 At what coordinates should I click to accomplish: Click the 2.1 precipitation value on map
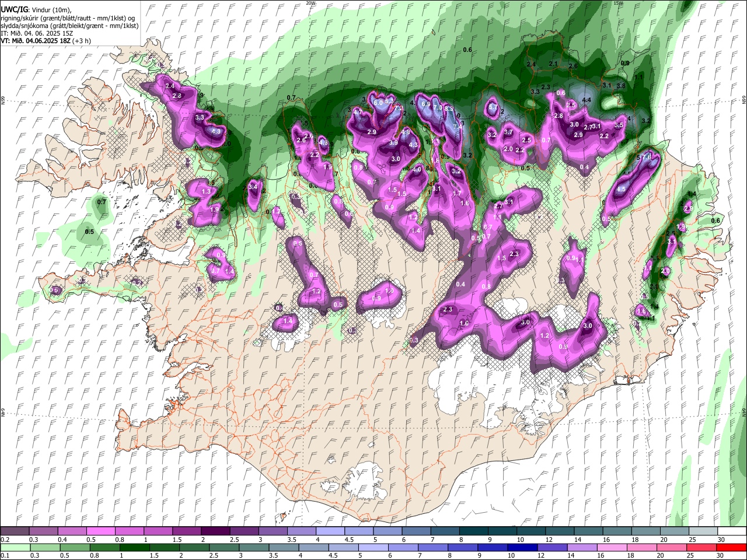554,64
